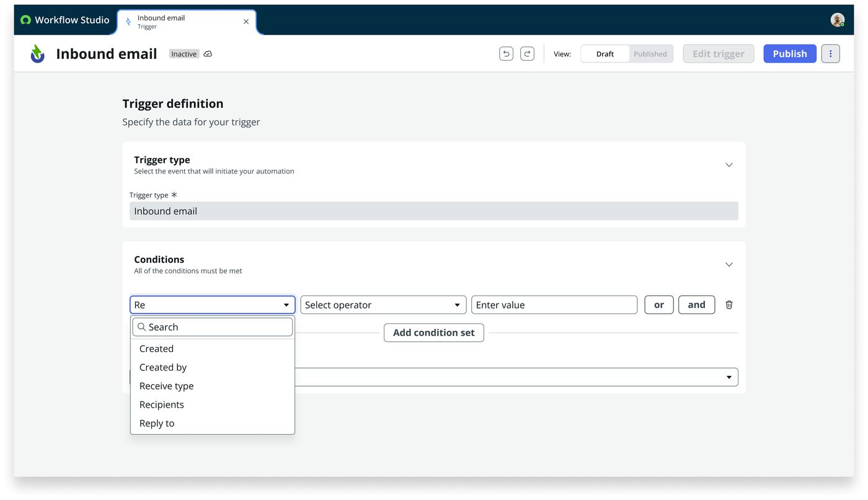
Task: Open the Select operator dropdown
Action: 383,305
